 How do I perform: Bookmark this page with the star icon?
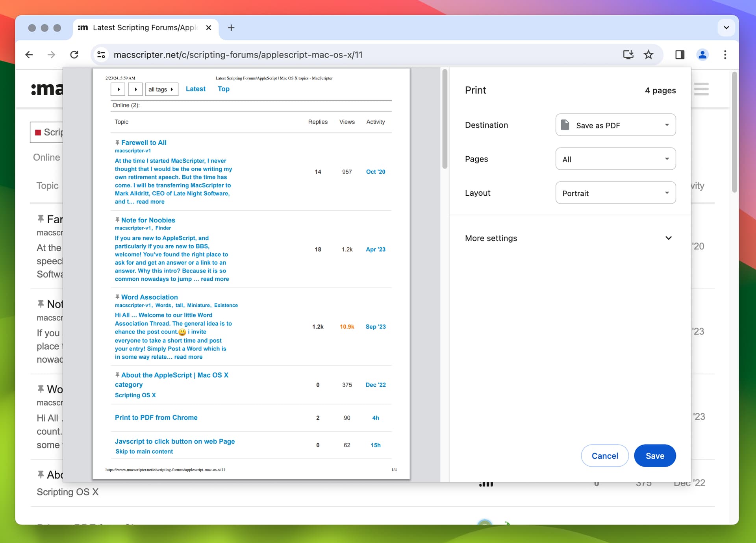pos(649,55)
